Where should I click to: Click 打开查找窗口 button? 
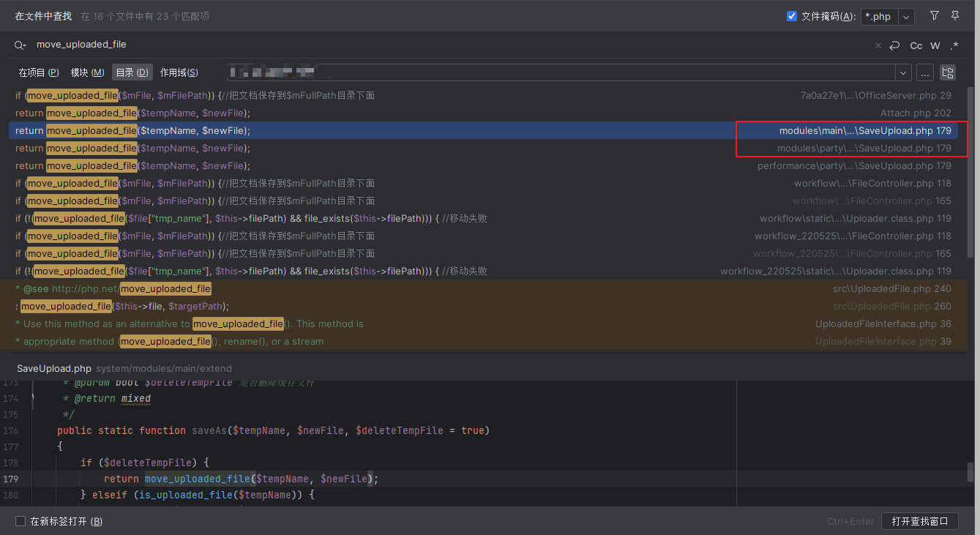(920, 521)
